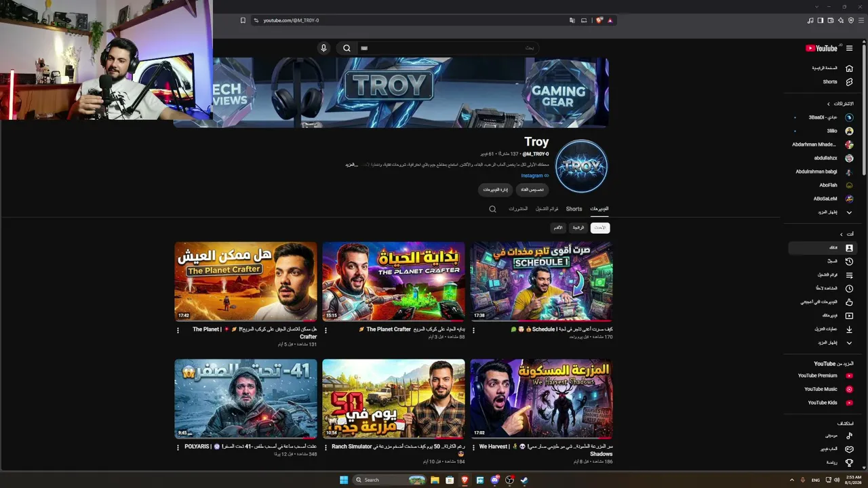This screenshot has width=868, height=488.
Task: Open options for The Planet Crafter 15:15 video
Action: pos(325,330)
